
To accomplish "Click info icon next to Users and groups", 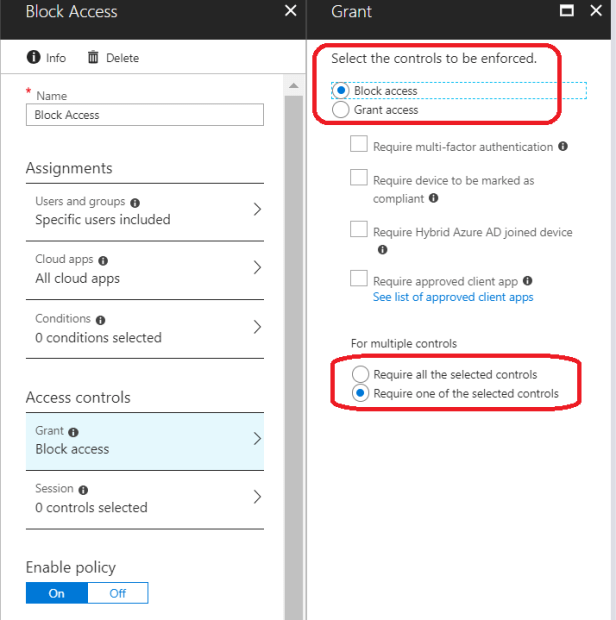I will [135, 202].
